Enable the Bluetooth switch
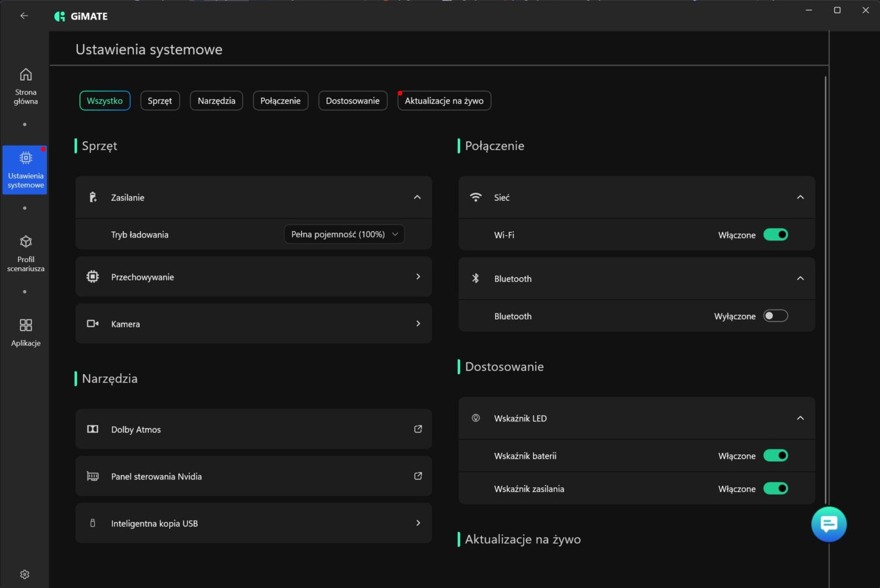Screen dimensions: 880x588 click(775, 316)
